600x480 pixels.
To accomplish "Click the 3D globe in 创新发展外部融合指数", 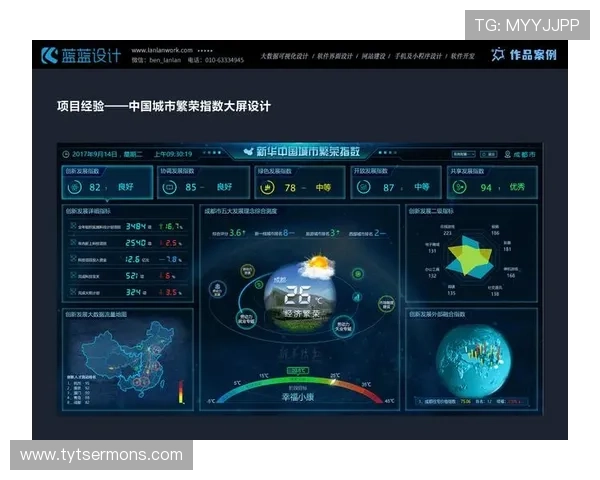I will tap(474, 361).
